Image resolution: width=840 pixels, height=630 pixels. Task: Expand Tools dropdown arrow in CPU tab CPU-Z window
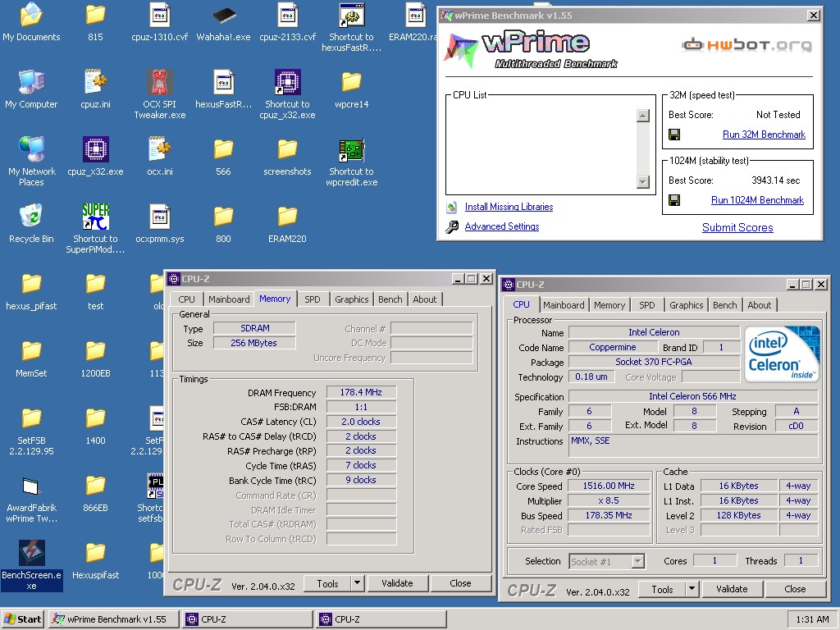692,589
